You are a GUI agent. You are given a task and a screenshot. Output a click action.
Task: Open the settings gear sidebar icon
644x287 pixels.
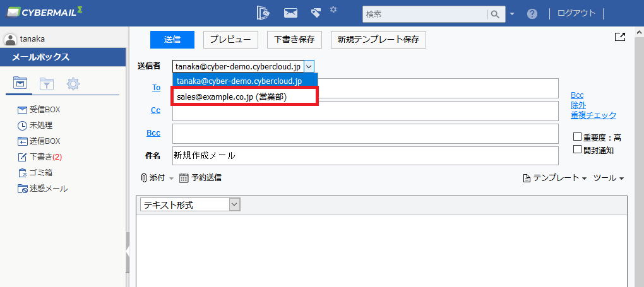tap(73, 83)
